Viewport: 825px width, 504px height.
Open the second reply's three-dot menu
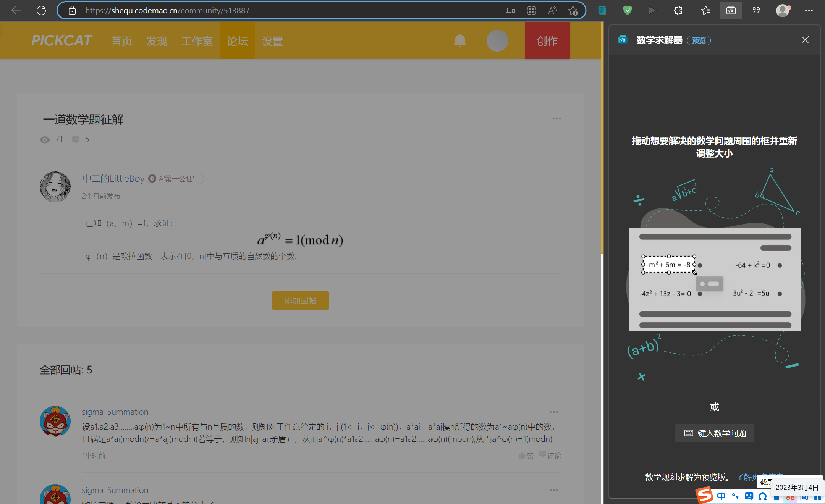point(554,490)
